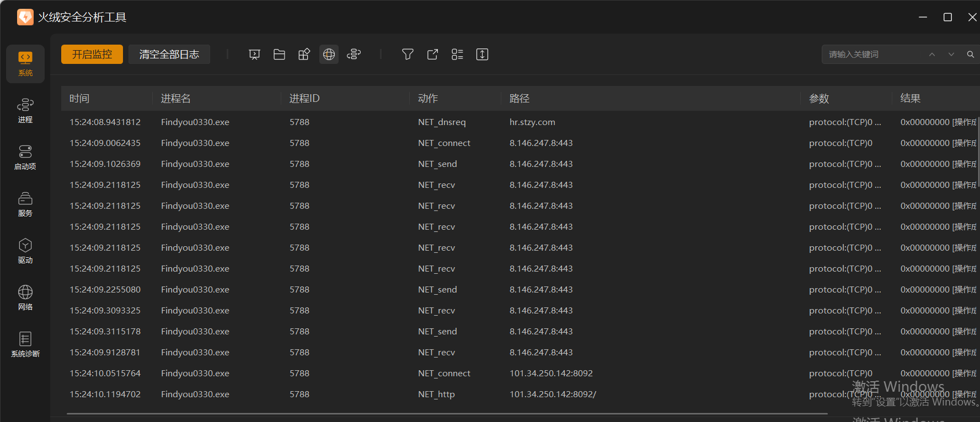Sort by the 进程ID column header
Screen dimensions: 980x422
(345, 99)
